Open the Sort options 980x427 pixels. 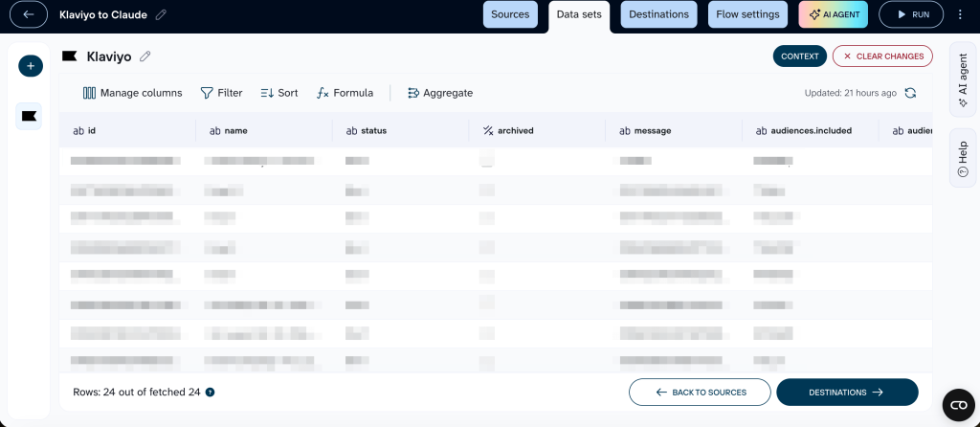[279, 93]
